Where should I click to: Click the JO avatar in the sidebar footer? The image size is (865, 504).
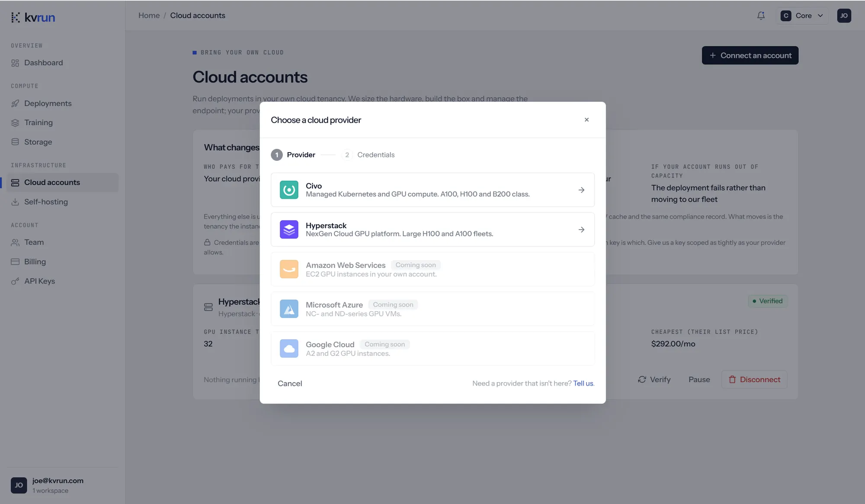tap(19, 485)
